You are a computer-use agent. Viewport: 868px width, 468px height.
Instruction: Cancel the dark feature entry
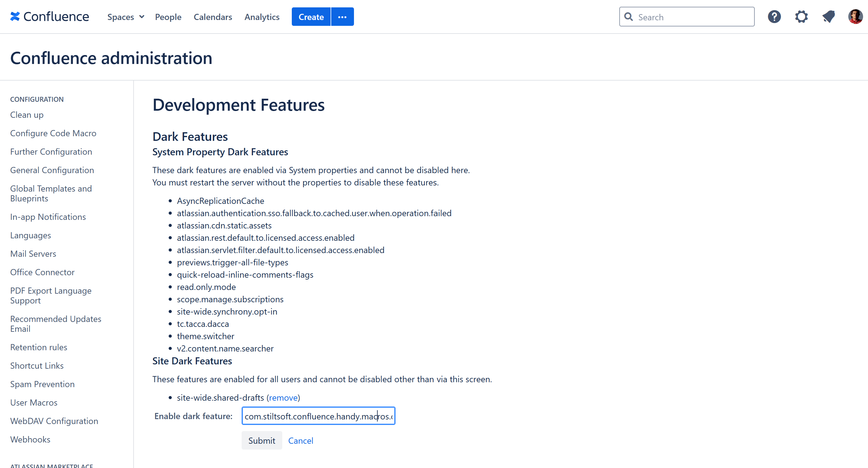tap(300, 440)
